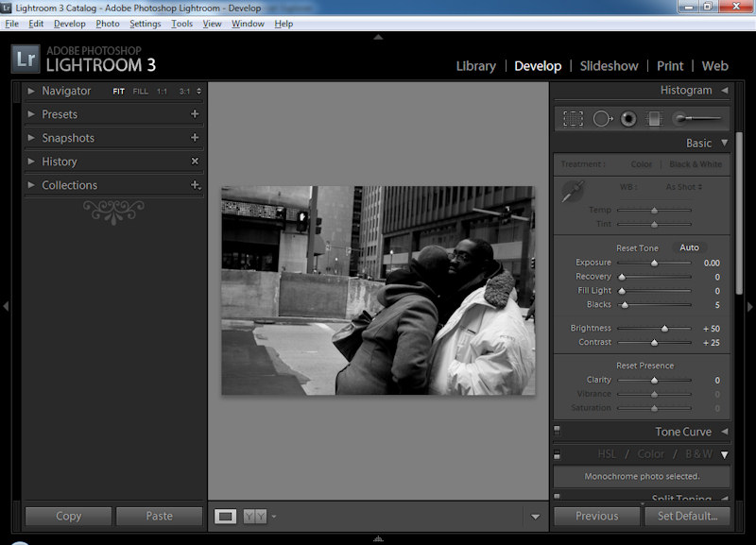The width and height of the screenshot is (756, 545).
Task: Set treatment to Black & White
Action: [x=696, y=164]
